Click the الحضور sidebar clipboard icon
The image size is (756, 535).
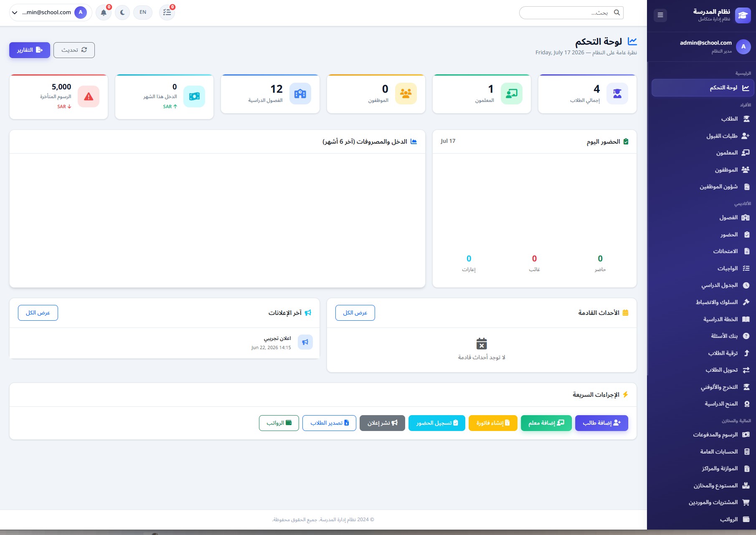point(746,235)
